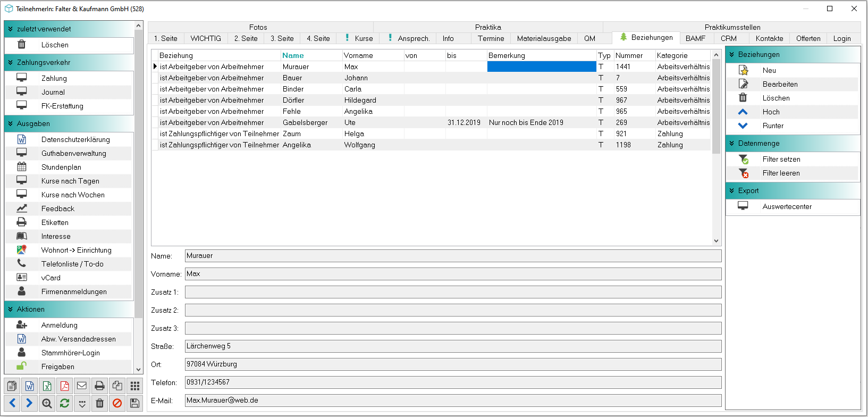Open the Kurse tab
Viewport: 868px width, 417px height.
point(359,38)
